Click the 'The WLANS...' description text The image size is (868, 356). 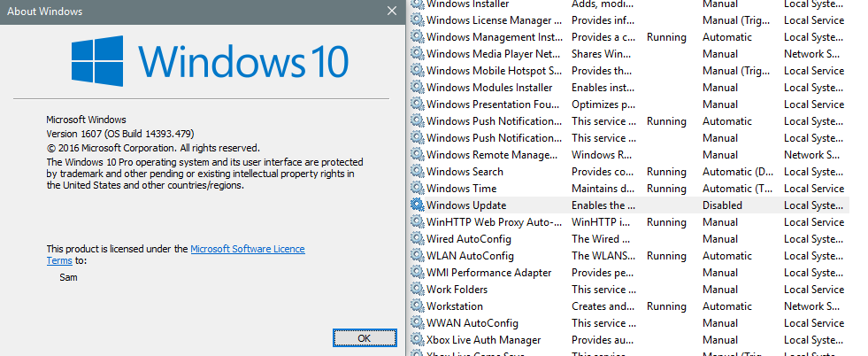(x=603, y=256)
